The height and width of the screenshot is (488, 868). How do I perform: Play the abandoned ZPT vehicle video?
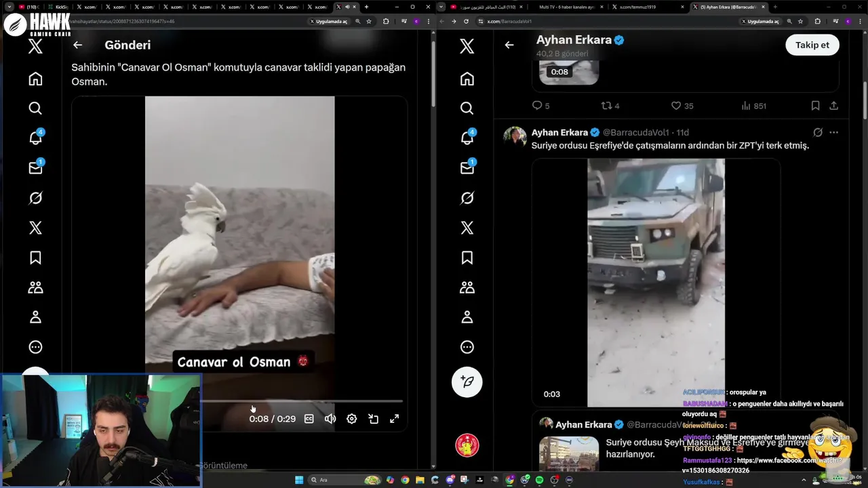(x=656, y=283)
